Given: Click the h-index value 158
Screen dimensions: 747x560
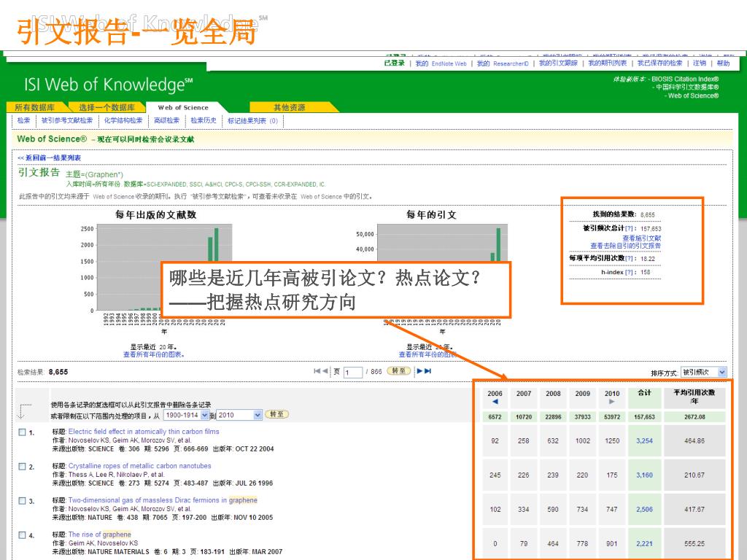Looking at the screenshot, I should click(x=645, y=273).
